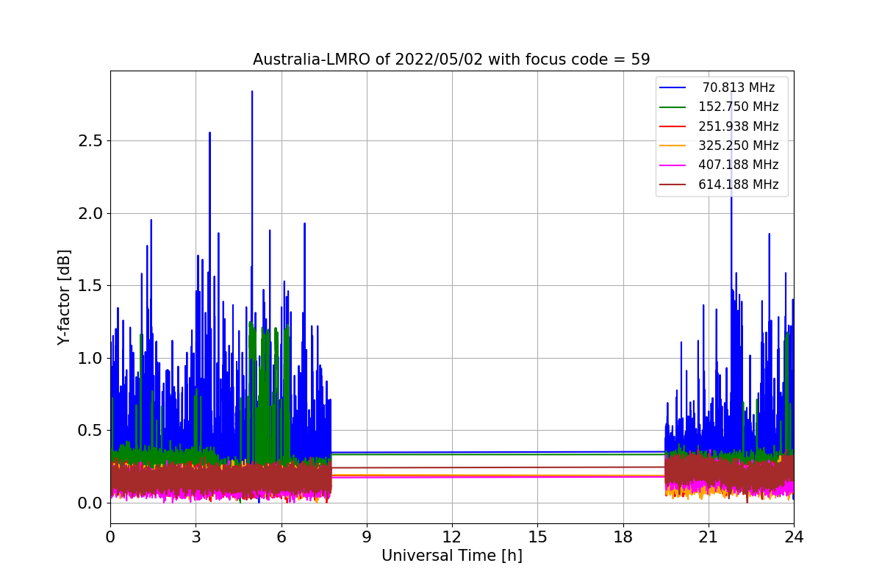Click the 251.938 MHz legend label
The width and height of the screenshot is (882, 588).
pos(739,126)
